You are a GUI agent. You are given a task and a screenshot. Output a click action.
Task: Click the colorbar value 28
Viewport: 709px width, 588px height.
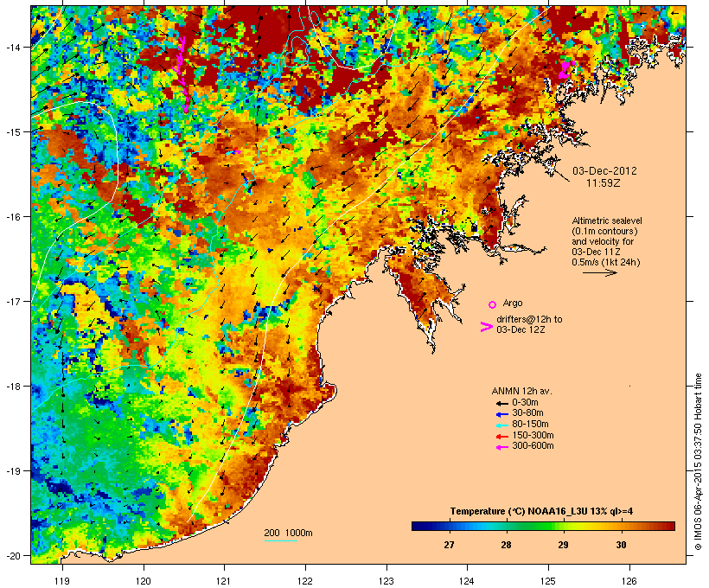coord(506,545)
